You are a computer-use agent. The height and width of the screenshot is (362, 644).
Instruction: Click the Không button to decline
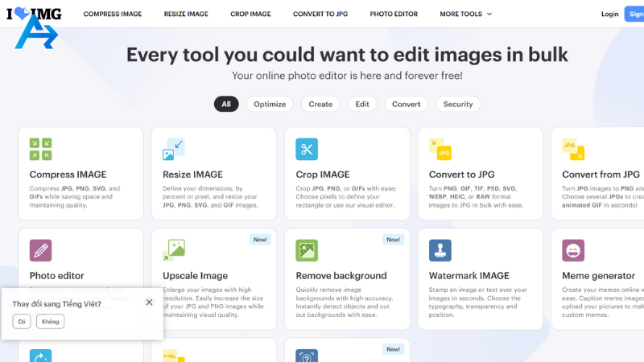tap(50, 321)
